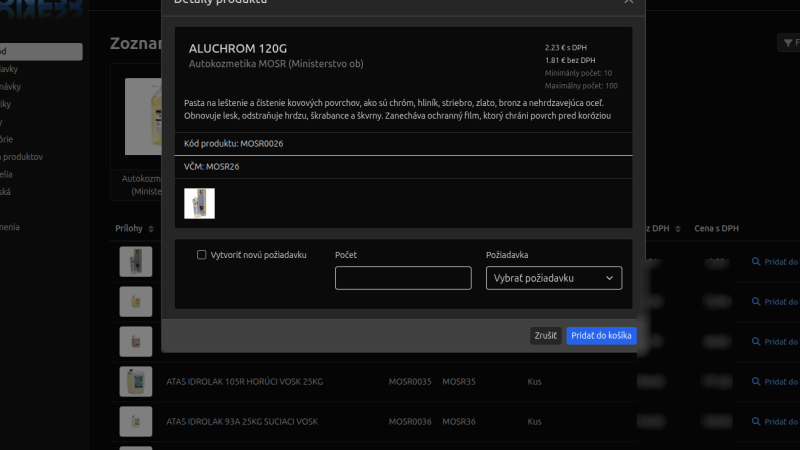Click 'Pridať do' link in first table row
The width and height of the screenshot is (800, 450).
pyautogui.click(x=782, y=262)
